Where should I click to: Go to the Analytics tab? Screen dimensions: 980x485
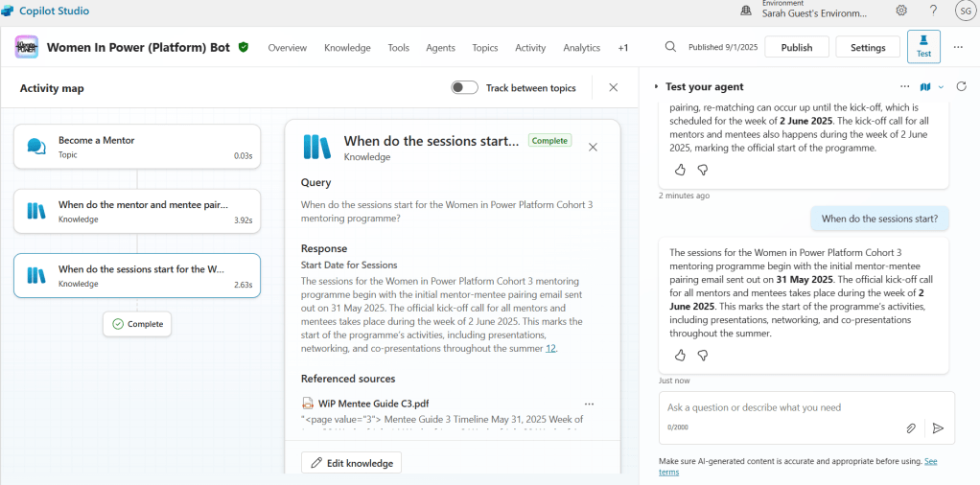click(x=581, y=48)
